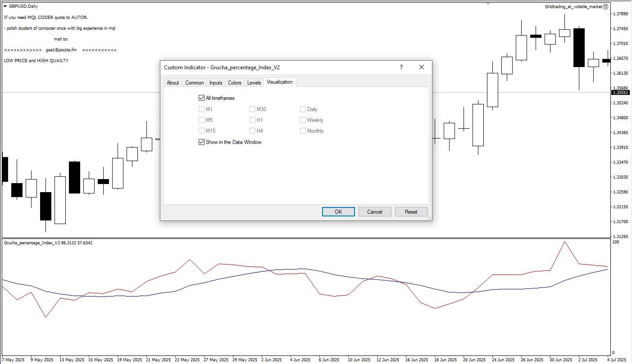This screenshot has height=364, width=632.
Task: Click the triangle beside GBPUSD,Daily chart title
Action: point(5,6)
